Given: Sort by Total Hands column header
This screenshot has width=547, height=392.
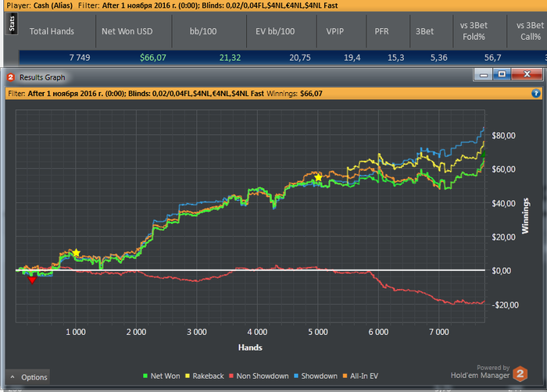Looking at the screenshot, I should coord(52,31).
